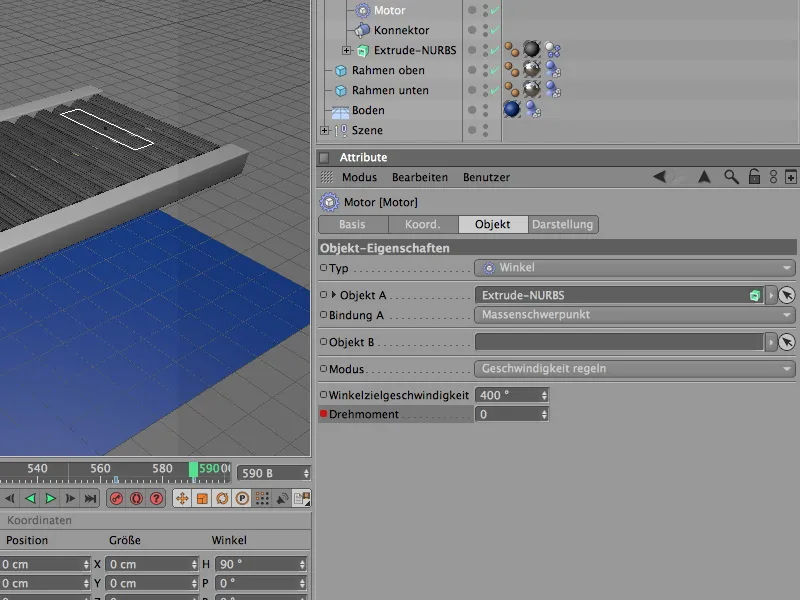Select the Konnektor object icon
Image resolution: width=800 pixels, height=600 pixels.
tap(362, 30)
